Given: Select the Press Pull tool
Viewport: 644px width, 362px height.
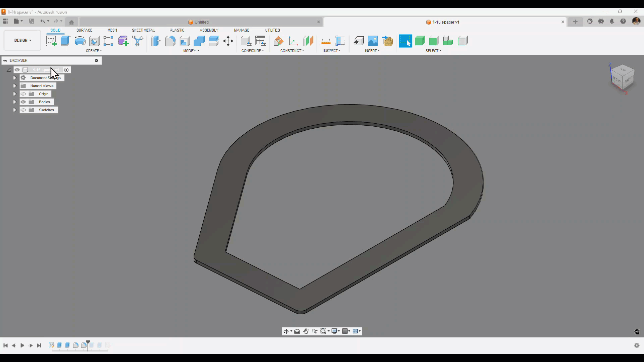Looking at the screenshot, I should coord(155,41).
